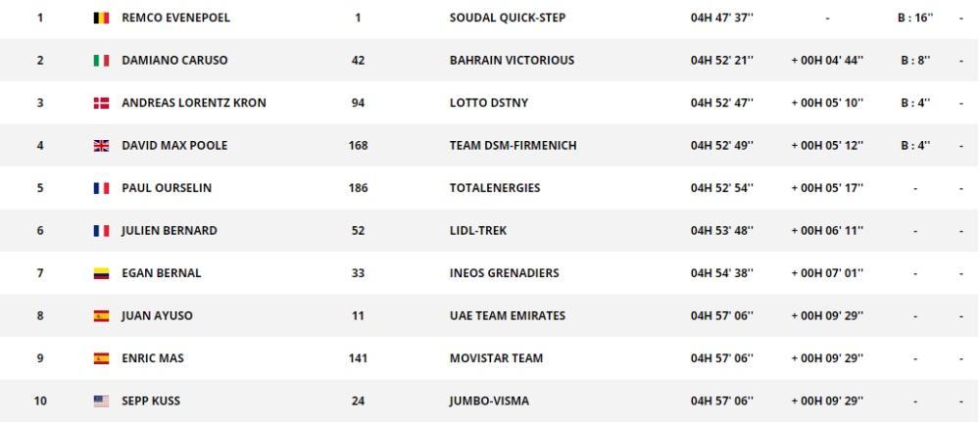980x422 pixels.
Task: Click the Spanish flag beside Juan Ayuso
Action: [x=101, y=316]
